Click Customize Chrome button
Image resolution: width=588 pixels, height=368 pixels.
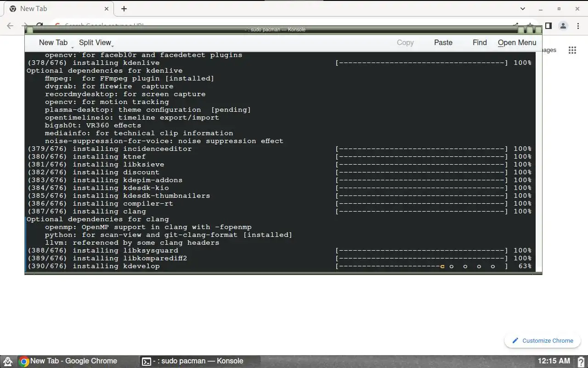(x=543, y=340)
